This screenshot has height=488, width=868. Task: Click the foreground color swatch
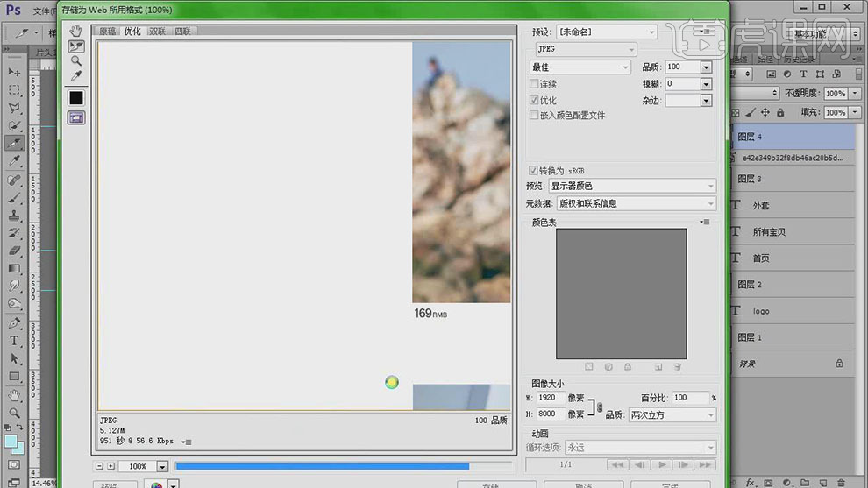pos(11,441)
